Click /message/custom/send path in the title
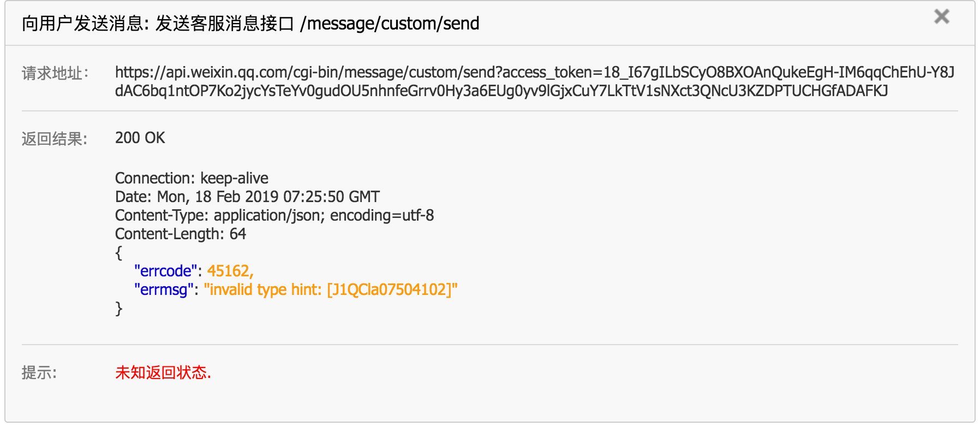Viewport: 980px width, 426px height. (x=390, y=23)
